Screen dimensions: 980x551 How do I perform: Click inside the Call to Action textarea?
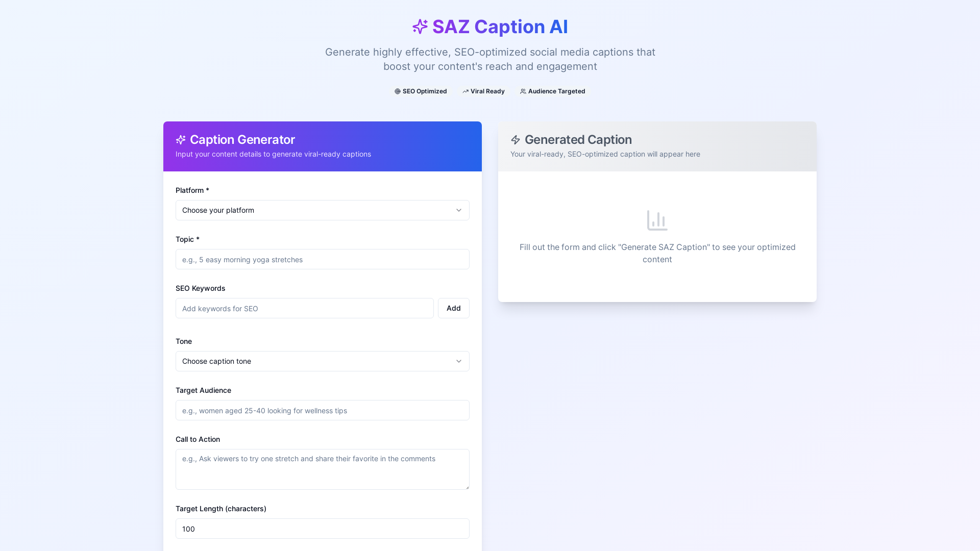[x=323, y=469]
